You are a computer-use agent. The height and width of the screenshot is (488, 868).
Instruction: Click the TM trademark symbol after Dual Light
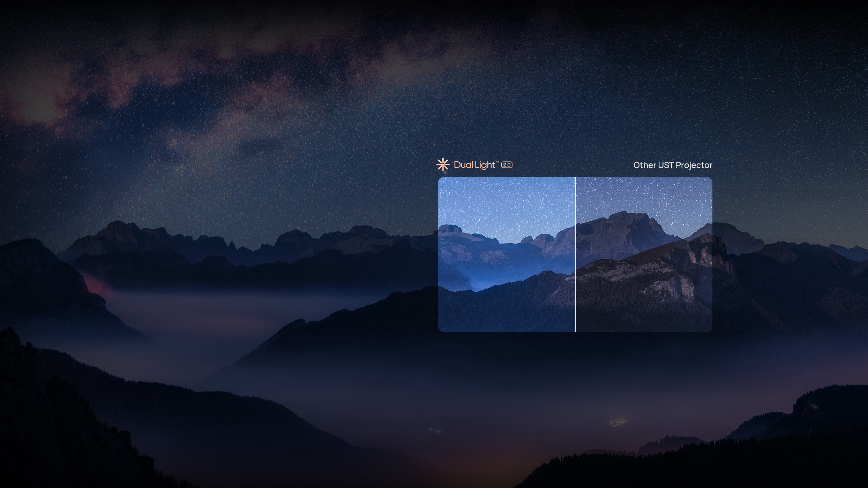point(497,162)
